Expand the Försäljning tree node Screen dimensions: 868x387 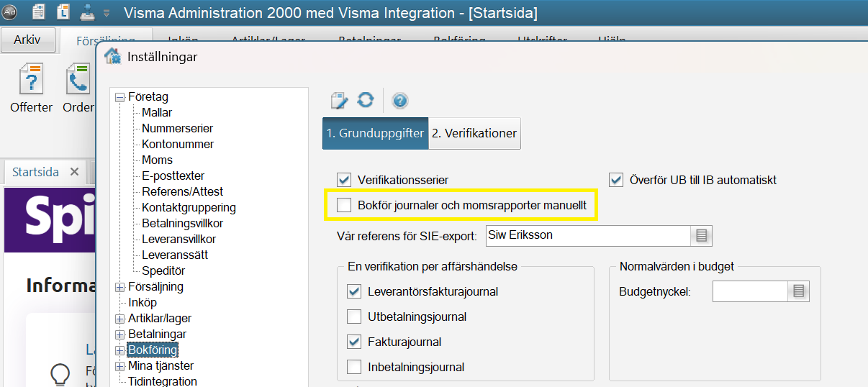coord(120,287)
